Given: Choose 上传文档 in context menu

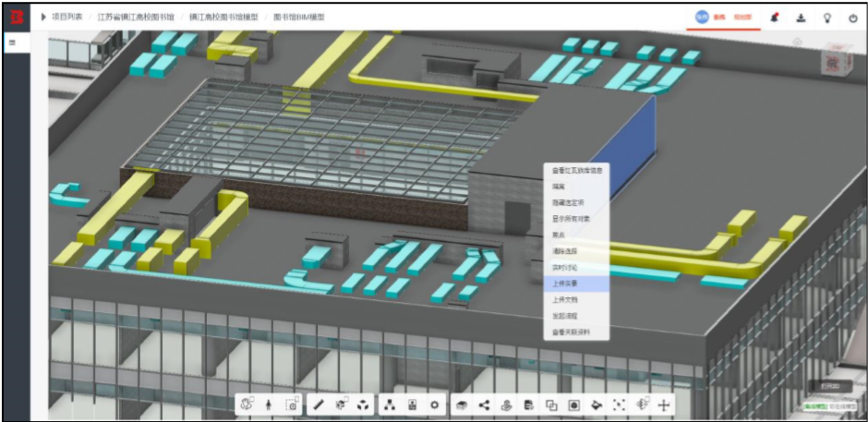Looking at the screenshot, I should pyautogui.click(x=576, y=299).
